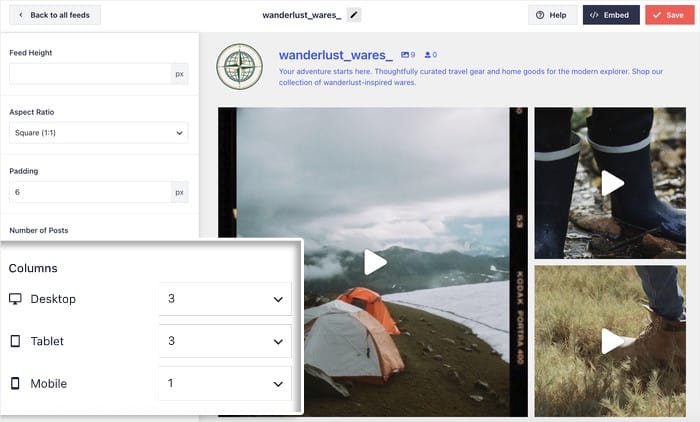Screen dimensions: 700x422
Task: Click the mobile phone icon
Action: click(x=15, y=383)
